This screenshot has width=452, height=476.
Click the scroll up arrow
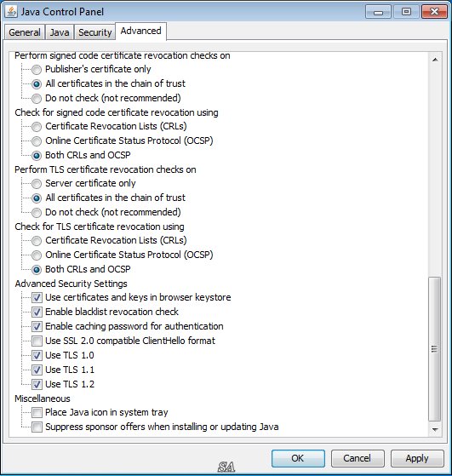(435, 60)
